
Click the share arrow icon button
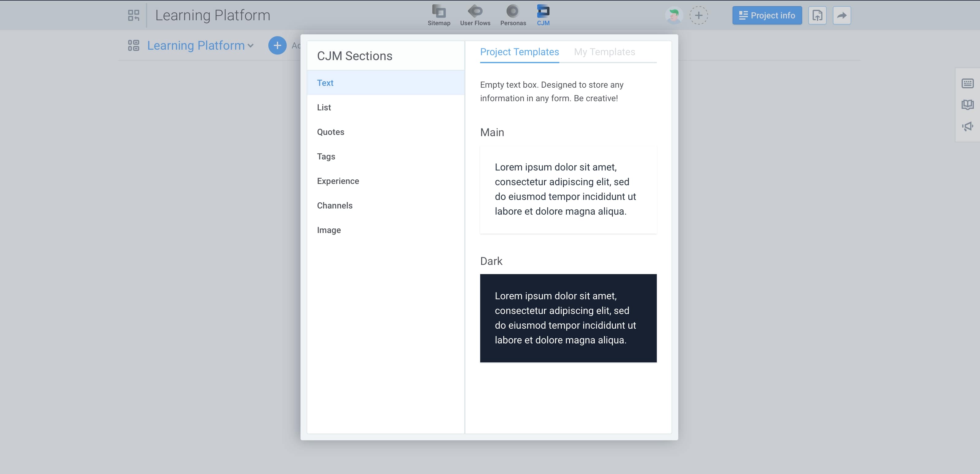pyautogui.click(x=841, y=16)
